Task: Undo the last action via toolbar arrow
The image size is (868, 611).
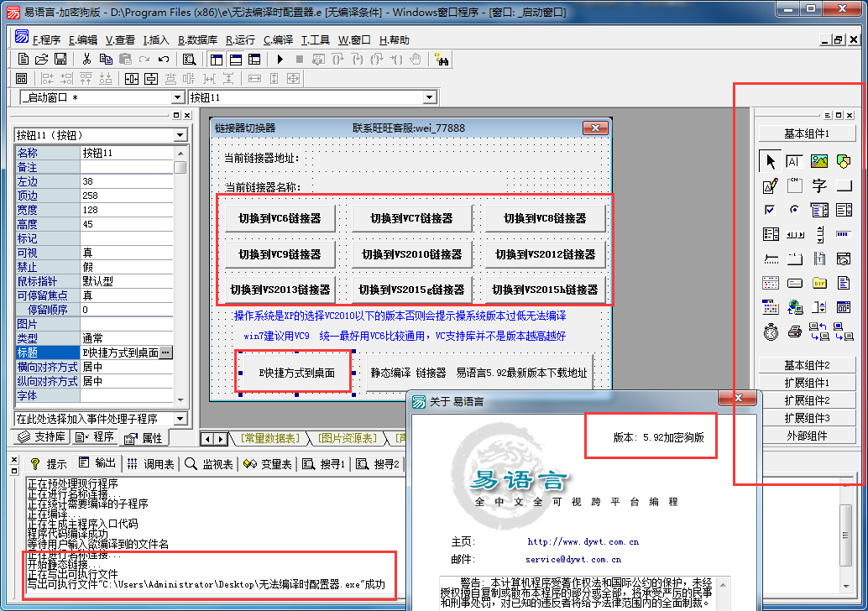Action: coord(164,60)
